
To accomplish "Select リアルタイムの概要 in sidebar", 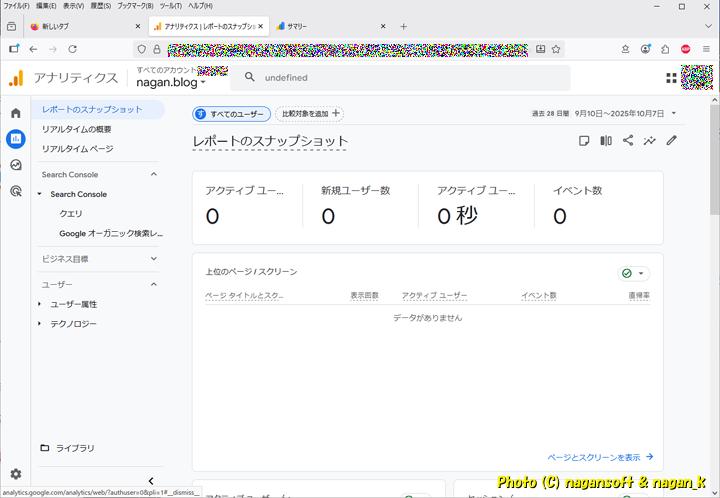I will (x=76, y=129).
